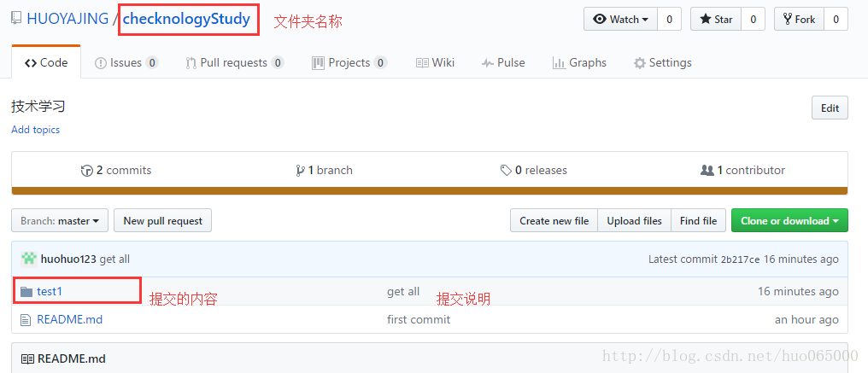The image size is (868, 373).
Task: Open the Graphs tab
Action: pyautogui.click(x=579, y=62)
